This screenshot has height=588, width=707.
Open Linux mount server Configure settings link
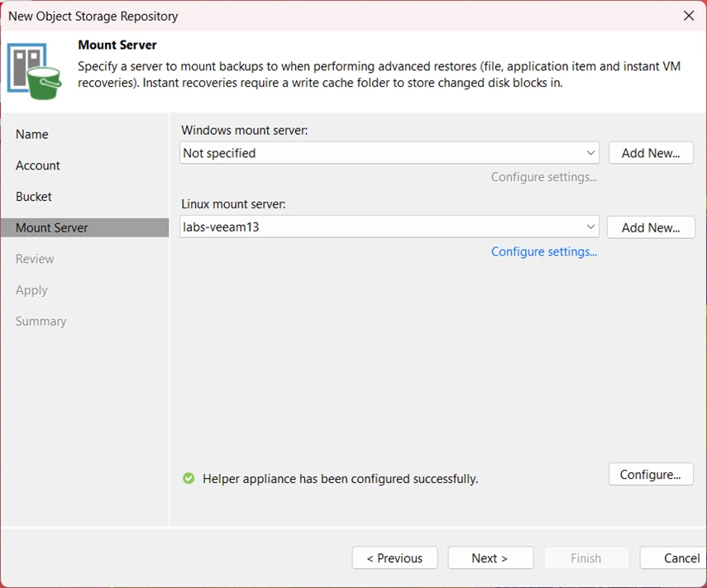coord(544,251)
